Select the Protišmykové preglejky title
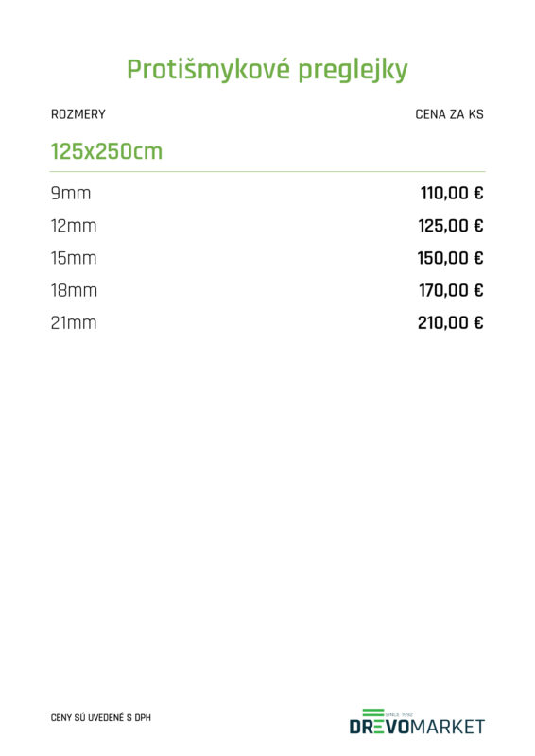Image resolution: width=535 pixels, height=756 pixels. click(267, 70)
